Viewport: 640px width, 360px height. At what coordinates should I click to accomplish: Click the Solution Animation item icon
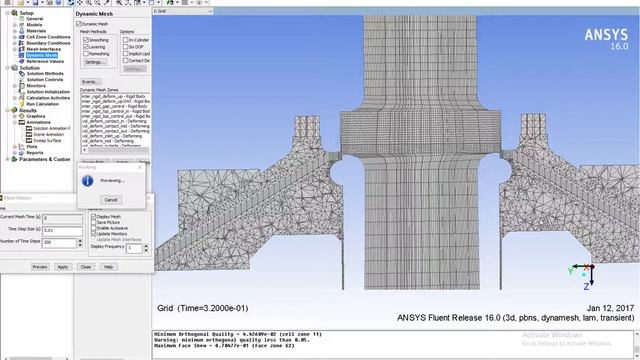click(29, 128)
